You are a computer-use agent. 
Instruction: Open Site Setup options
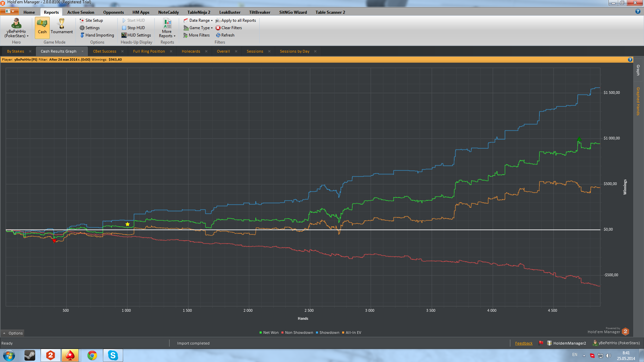tap(91, 20)
